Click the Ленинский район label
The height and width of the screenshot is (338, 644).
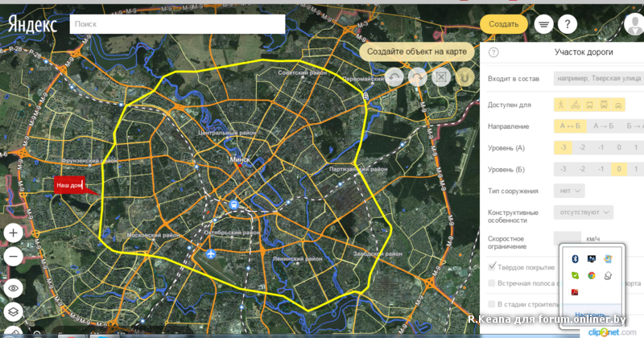298,259
